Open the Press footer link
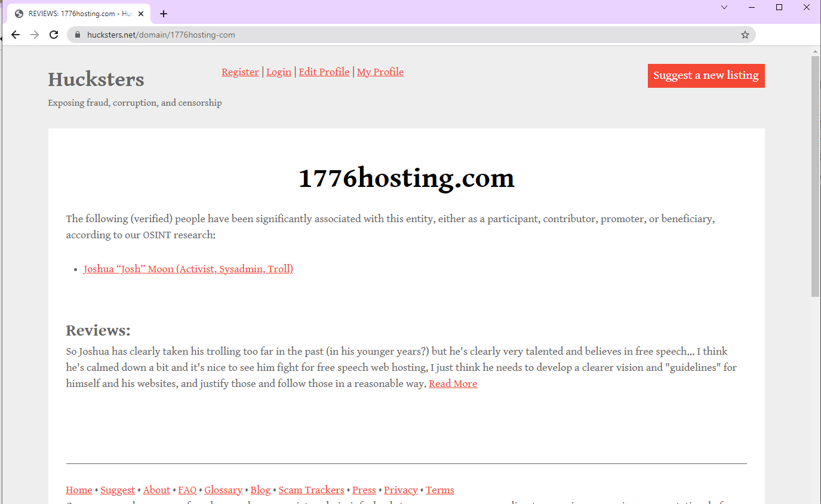 (x=364, y=490)
